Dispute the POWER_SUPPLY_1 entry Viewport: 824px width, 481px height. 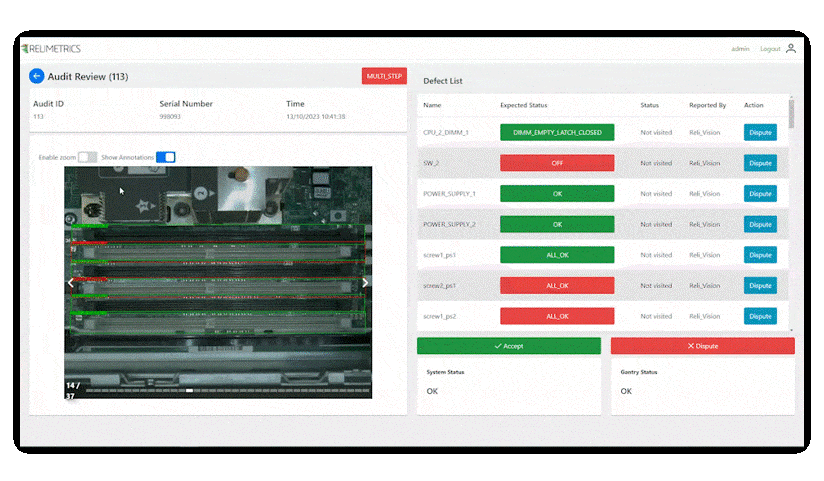pos(760,194)
